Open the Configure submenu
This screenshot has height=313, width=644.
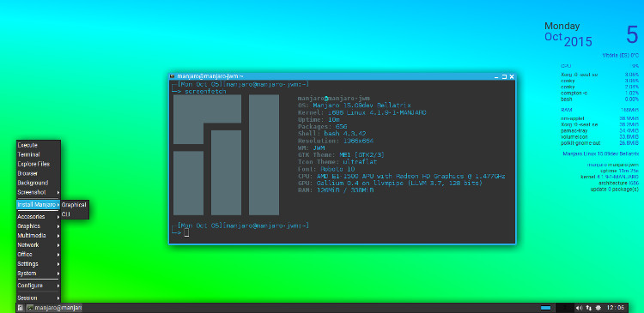pos(38,286)
